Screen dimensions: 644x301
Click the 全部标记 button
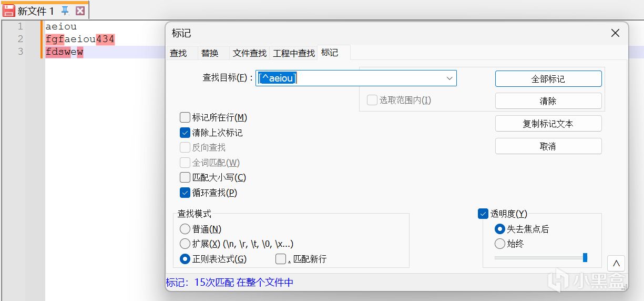click(x=548, y=79)
